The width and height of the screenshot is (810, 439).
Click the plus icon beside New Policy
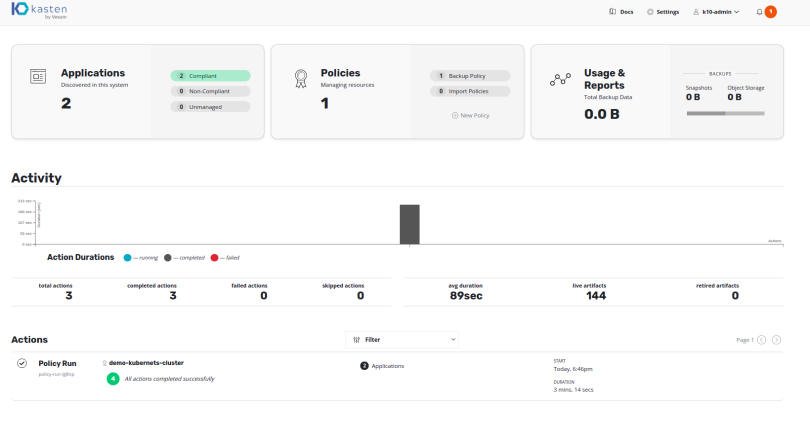click(455, 116)
